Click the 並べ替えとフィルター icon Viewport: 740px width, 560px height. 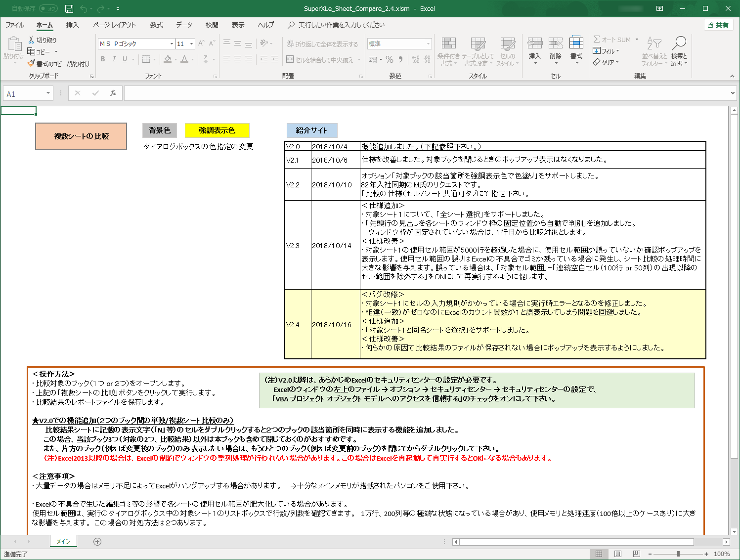coord(654,43)
